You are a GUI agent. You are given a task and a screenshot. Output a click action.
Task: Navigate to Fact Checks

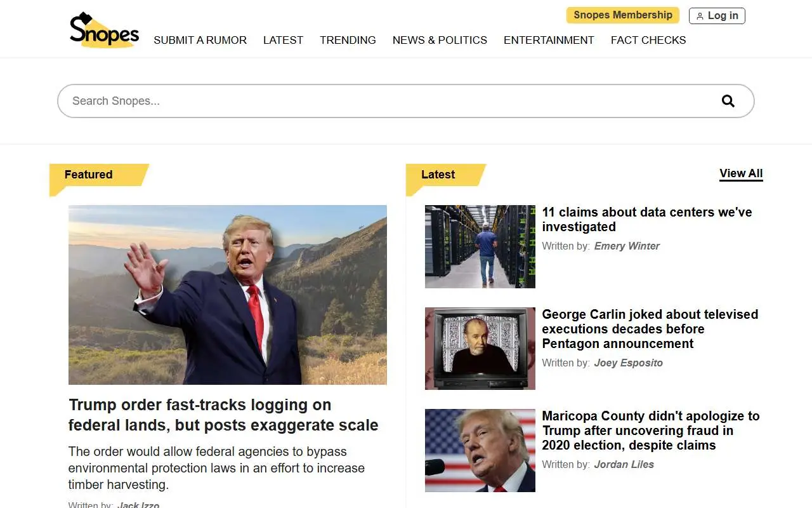pyautogui.click(x=648, y=40)
